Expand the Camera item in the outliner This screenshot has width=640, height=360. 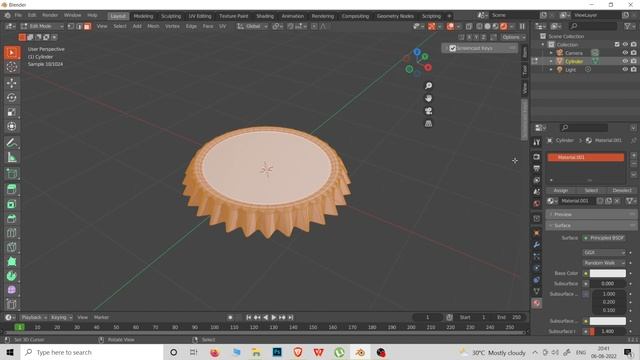[551, 53]
